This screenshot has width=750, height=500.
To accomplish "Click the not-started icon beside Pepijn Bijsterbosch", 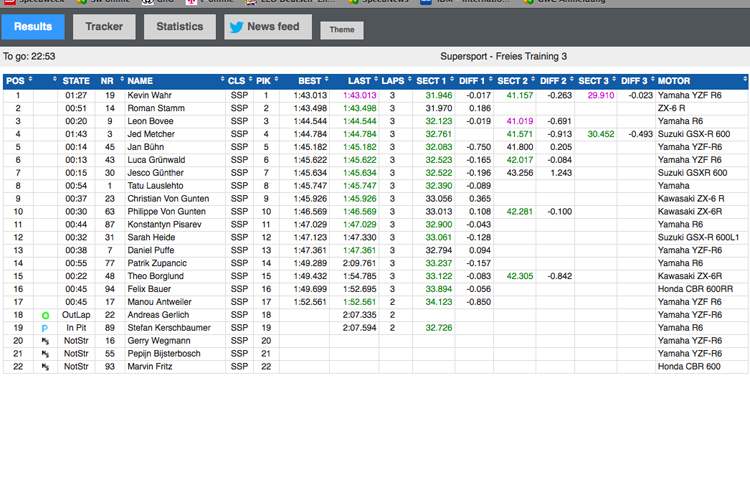I will click(45, 354).
